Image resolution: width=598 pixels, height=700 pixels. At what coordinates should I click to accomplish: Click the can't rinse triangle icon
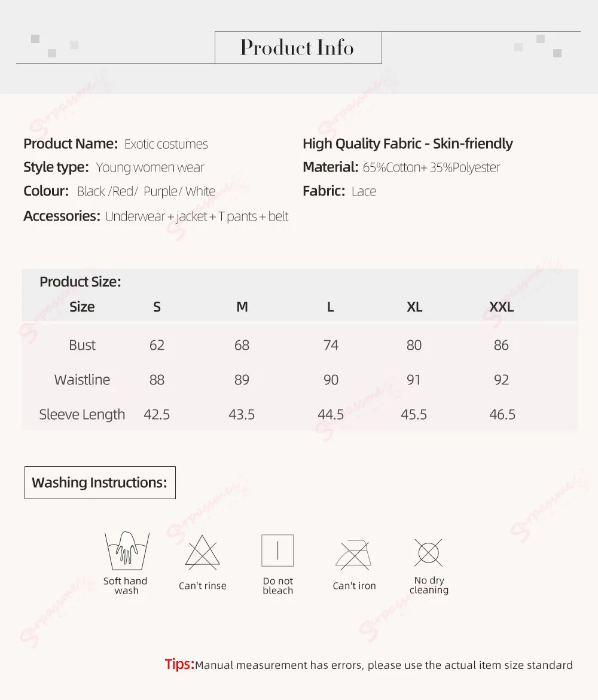point(202,552)
